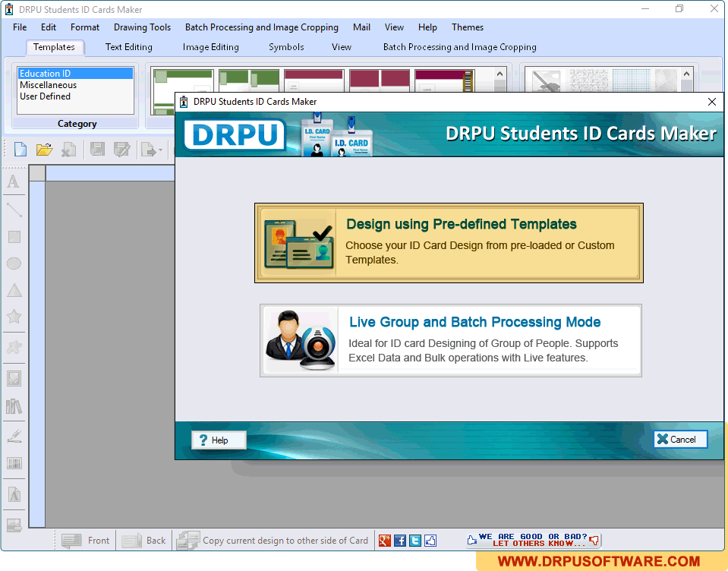The height and width of the screenshot is (571, 728).
Task: Switch to the Templates ribbon tab
Action: (x=54, y=47)
